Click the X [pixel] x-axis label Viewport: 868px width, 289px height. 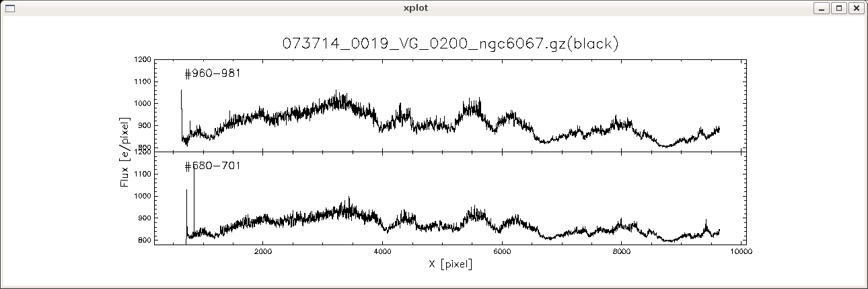pyautogui.click(x=450, y=265)
